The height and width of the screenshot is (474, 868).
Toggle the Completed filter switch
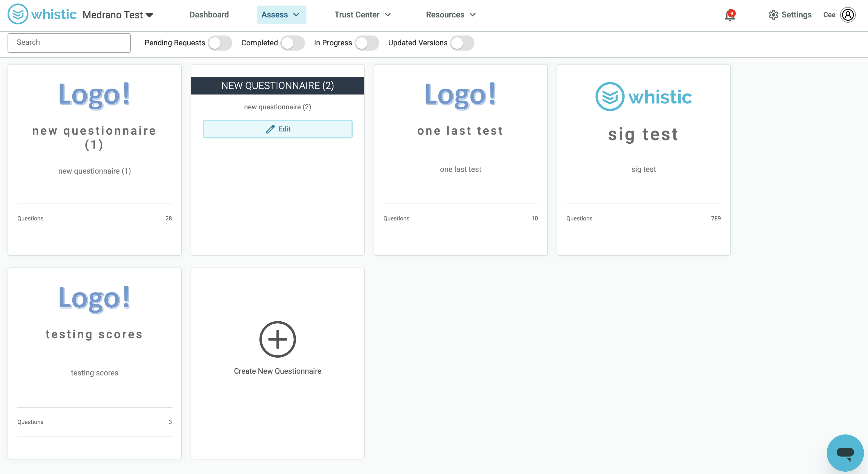(x=293, y=43)
